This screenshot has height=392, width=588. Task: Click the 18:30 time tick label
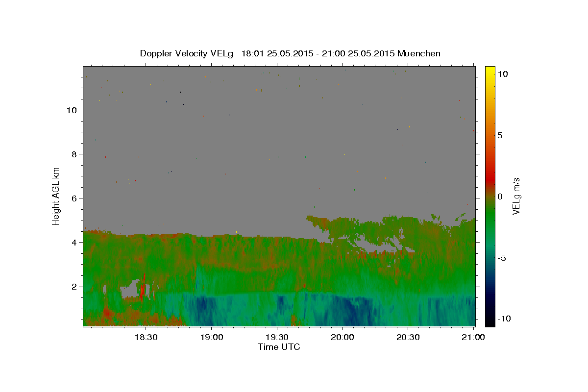click(x=146, y=338)
